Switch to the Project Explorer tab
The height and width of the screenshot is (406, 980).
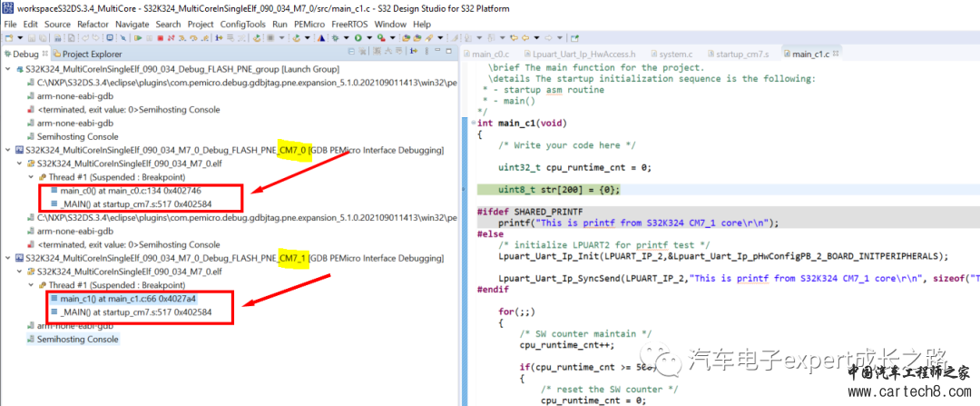pyautogui.click(x=86, y=54)
